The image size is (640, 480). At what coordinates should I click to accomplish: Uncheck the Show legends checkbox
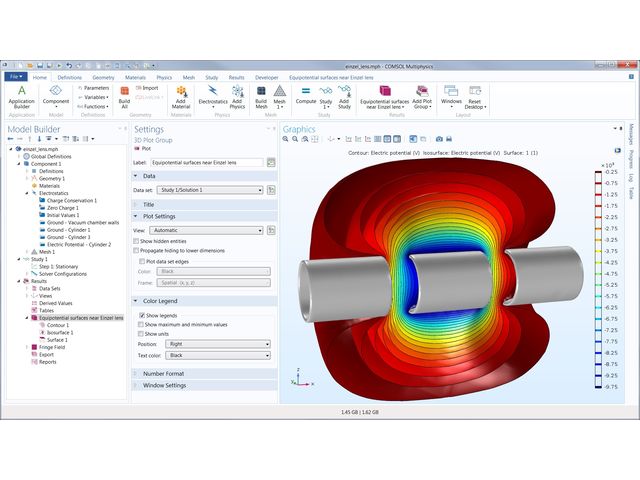141,315
